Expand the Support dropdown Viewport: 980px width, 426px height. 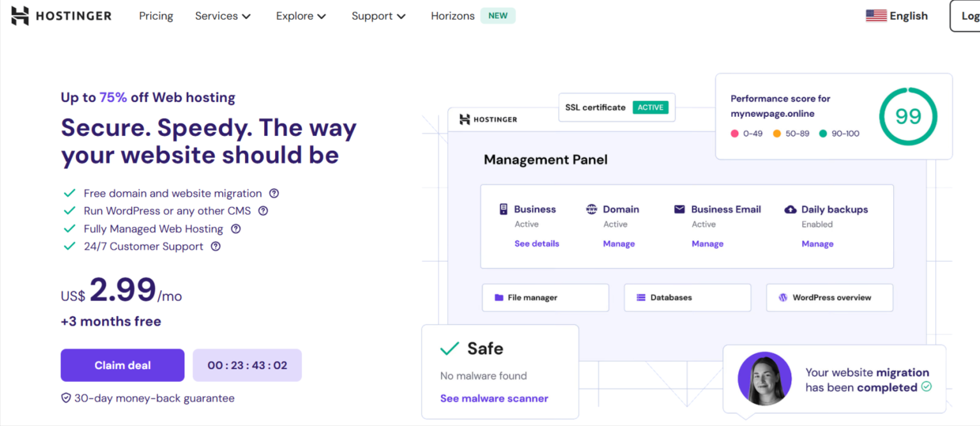click(378, 16)
